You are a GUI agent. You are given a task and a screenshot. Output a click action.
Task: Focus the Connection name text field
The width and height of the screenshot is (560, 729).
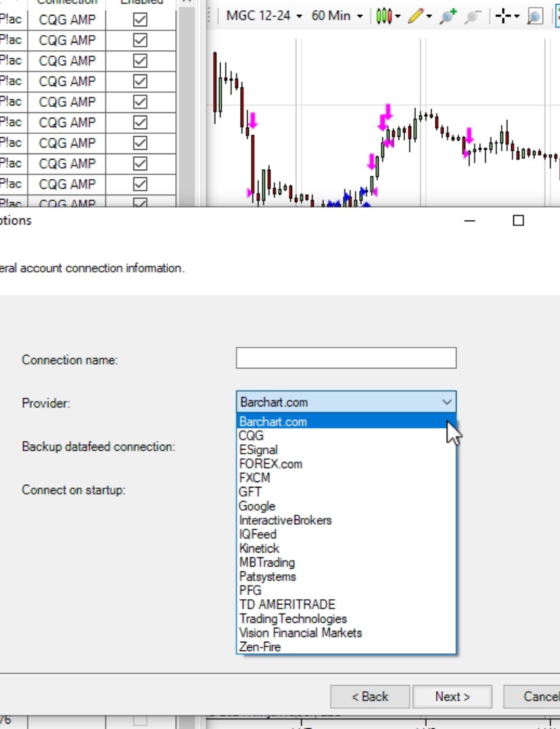346,358
